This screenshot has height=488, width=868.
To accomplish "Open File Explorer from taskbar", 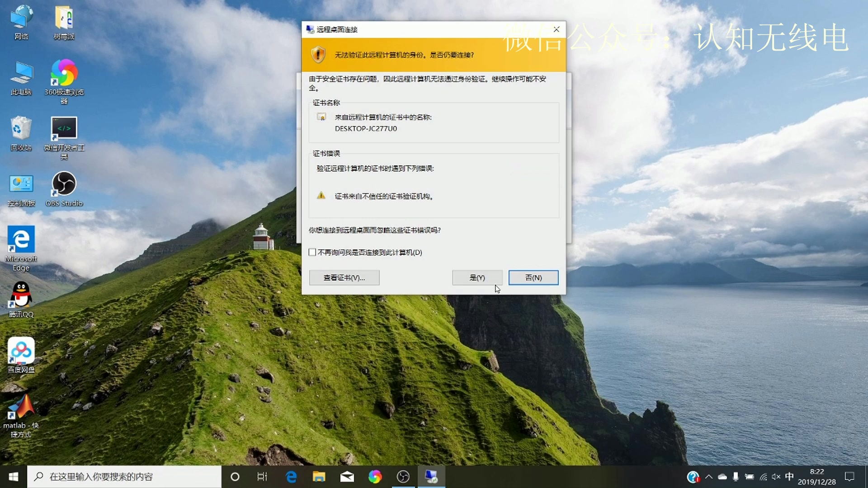I will click(319, 476).
